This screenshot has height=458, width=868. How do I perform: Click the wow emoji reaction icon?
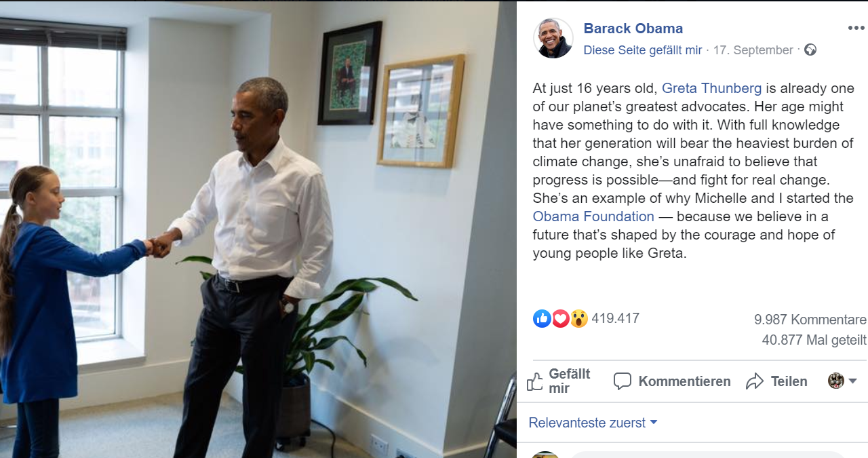pos(578,318)
